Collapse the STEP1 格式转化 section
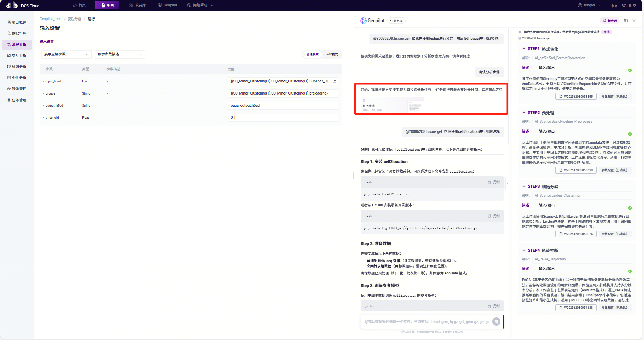This screenshot has width=644, height=340. tap(524, 49)
